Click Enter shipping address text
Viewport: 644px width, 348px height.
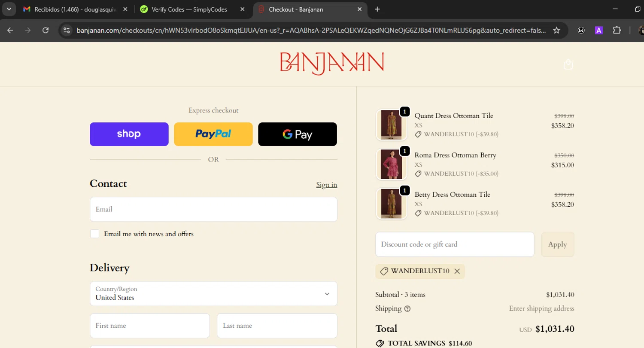541,308
